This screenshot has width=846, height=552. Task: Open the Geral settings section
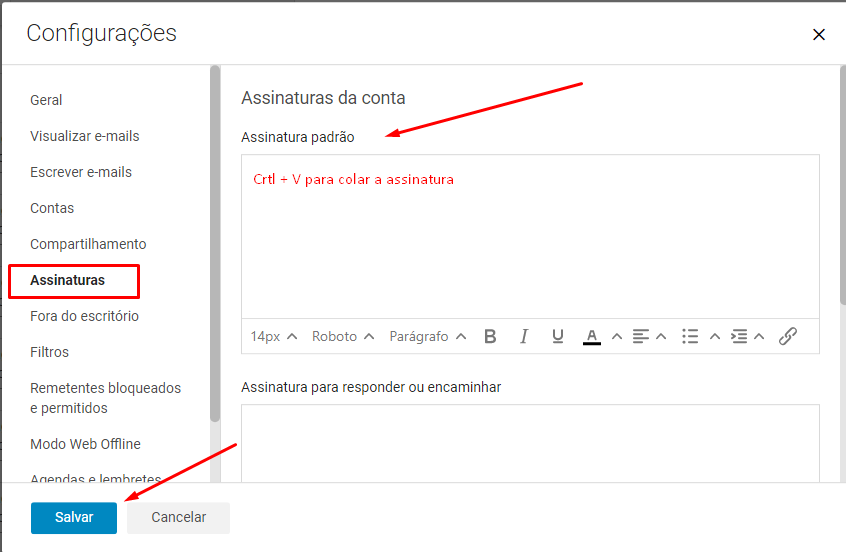click(46, 100)
